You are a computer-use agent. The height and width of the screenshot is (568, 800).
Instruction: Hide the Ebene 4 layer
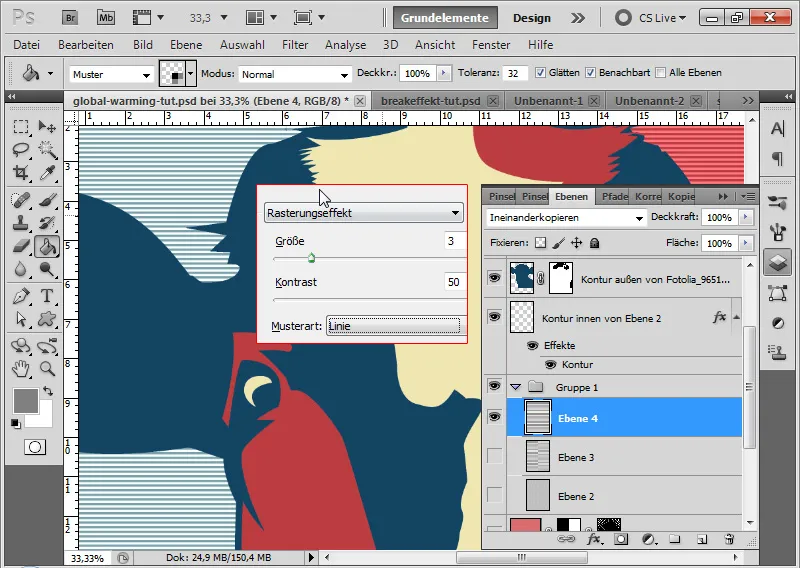[x=494, y=417]
